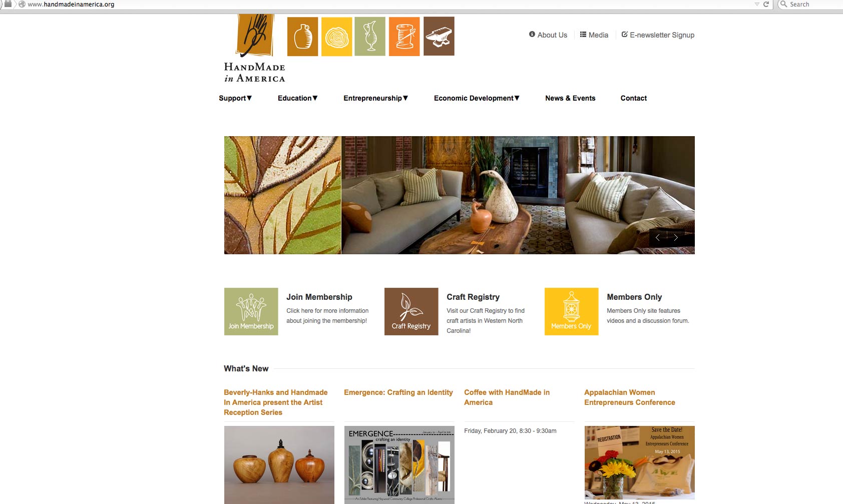Expand the Education dropdown menu
Screen dimensions: 843x504
(x=298, y=98)
